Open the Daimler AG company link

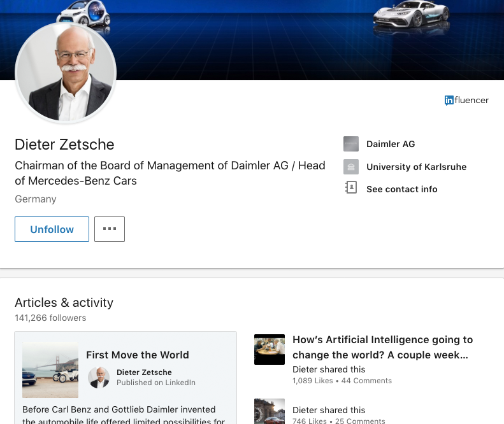391,144
